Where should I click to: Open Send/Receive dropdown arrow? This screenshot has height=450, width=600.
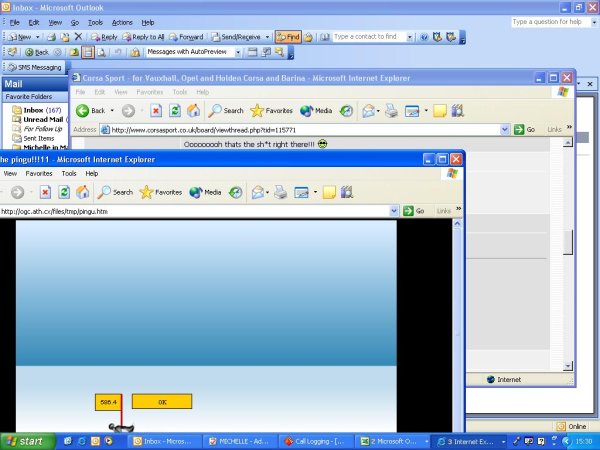point(267,37)
